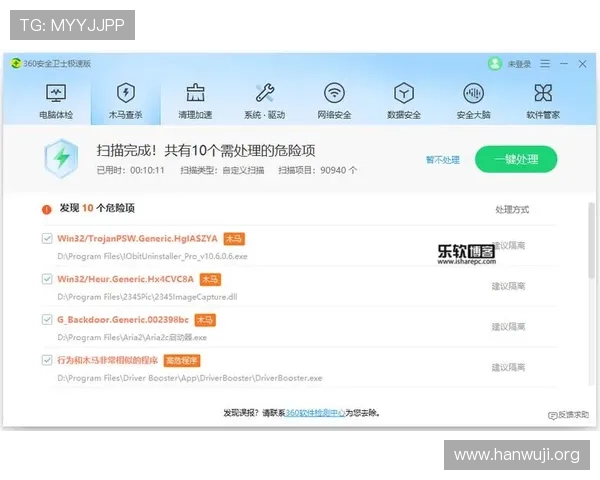This screenshot has height=480, width=600.
Task: Open the 网络安全 wifi icon
Action: click(x=334, y=93)
